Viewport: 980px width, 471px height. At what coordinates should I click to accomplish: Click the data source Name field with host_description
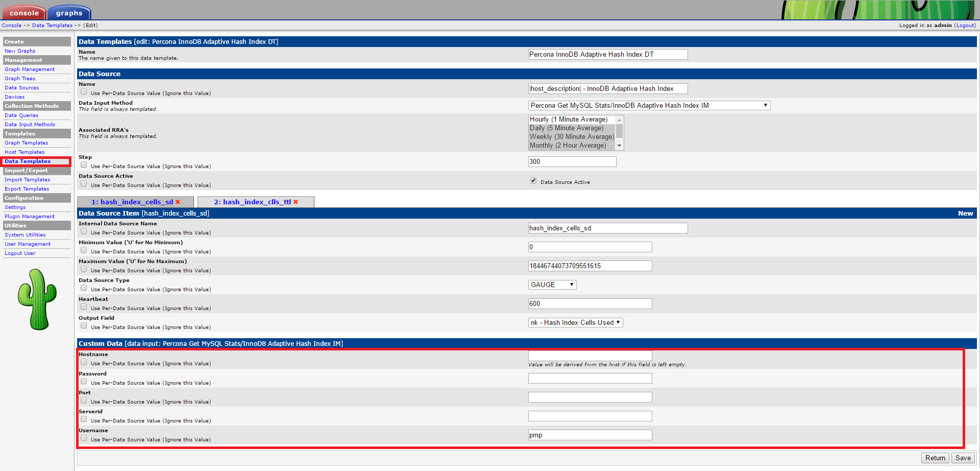pyautogui.click(x=608, y=89)
